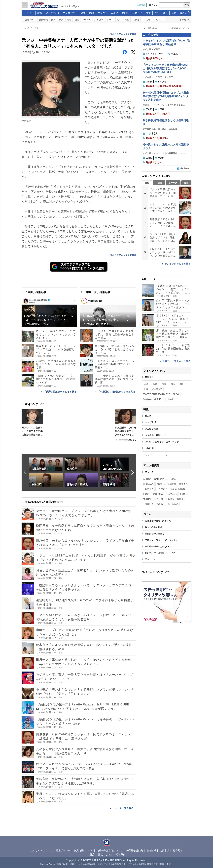213x868 pixels.
Task: Slide the feature carousel left
Action: (25, 472)
